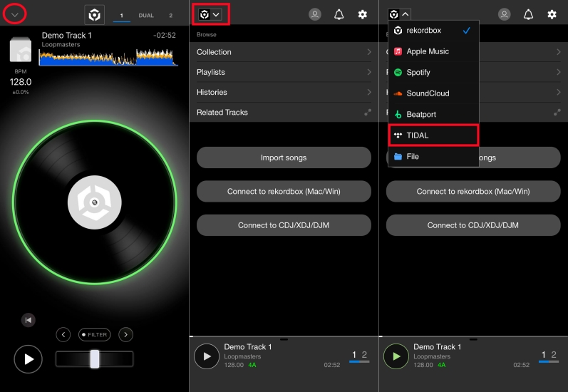Select previous effect with left arrow
This screenshot has width=568, height=392.
click(63, 334)
